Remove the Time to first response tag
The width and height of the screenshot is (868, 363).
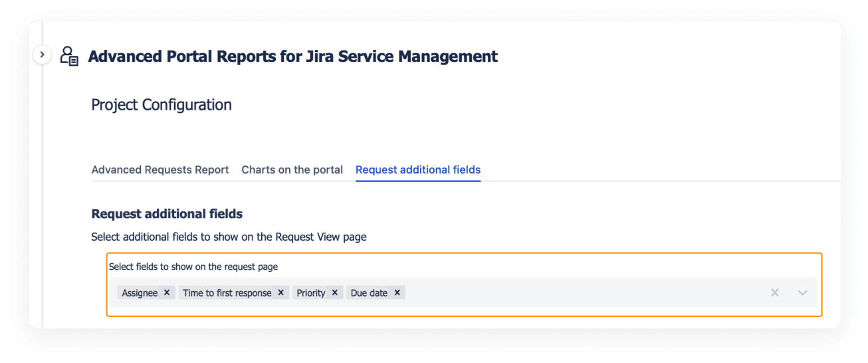(281, 293)
